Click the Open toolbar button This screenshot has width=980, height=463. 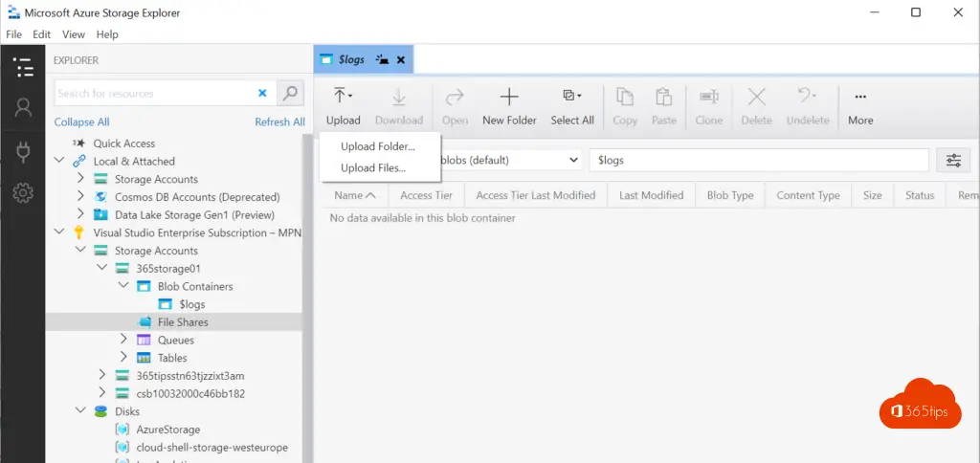point(455,106)
